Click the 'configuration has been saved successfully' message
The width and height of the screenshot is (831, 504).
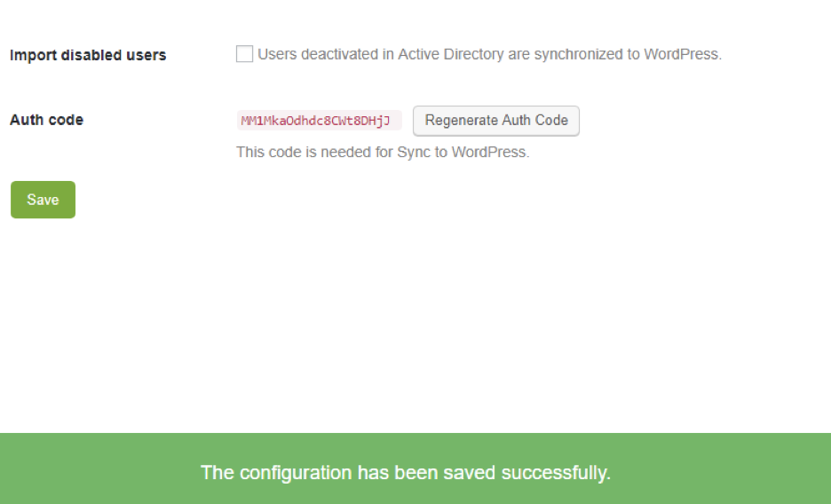pos(406,472)
